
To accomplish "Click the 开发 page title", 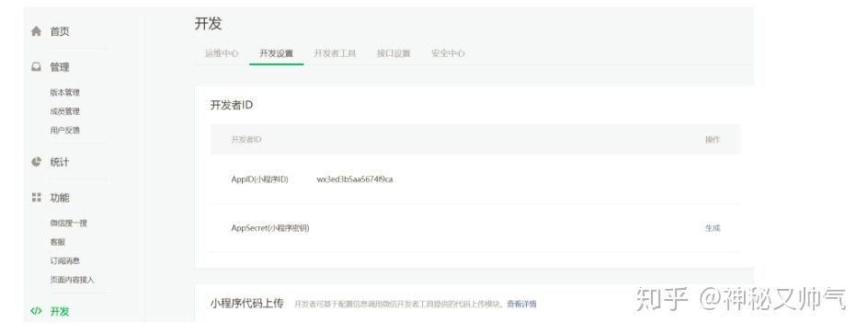I will (208, 24).
